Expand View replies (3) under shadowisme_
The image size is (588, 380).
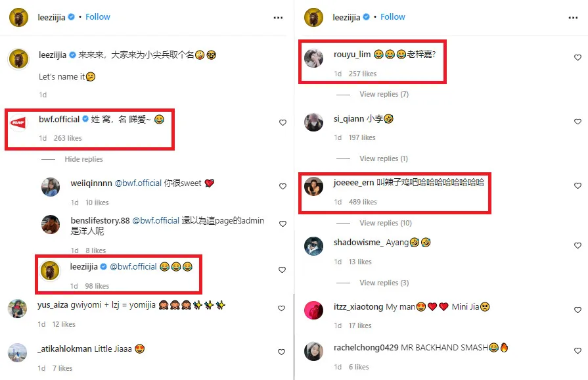(384, 283)
